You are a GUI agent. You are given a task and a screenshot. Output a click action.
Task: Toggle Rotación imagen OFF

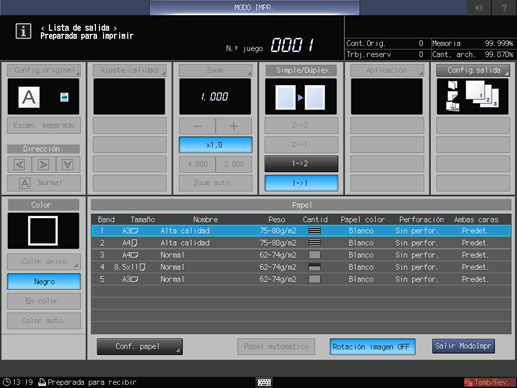click(x=372, y=347)
